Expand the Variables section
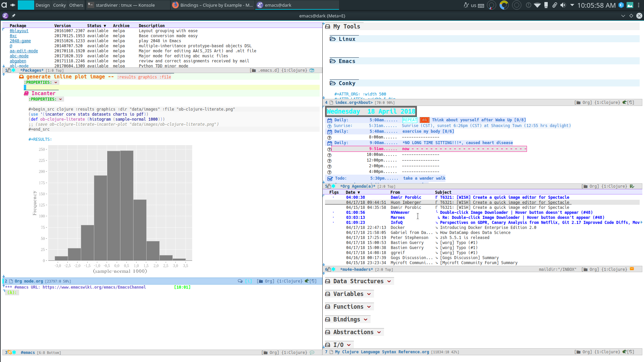This screenshot has width=644, height=362. tap(369, 294)
